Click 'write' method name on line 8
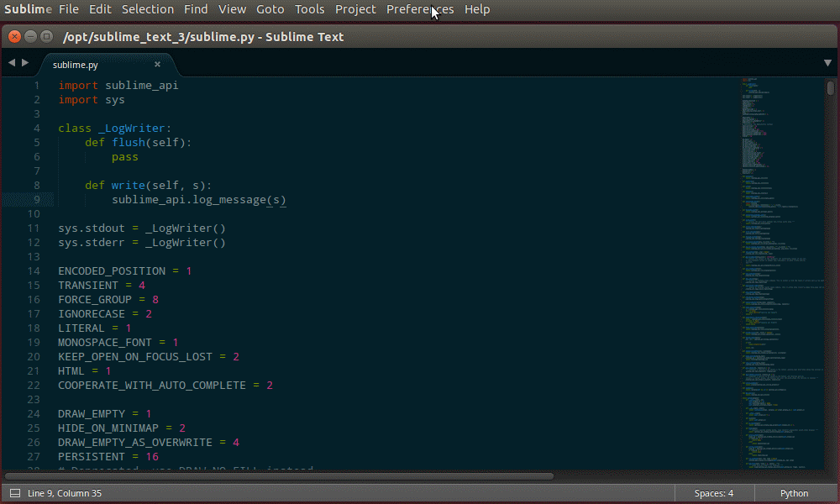This screenshot has width=840, height=504. click(128, 186)
